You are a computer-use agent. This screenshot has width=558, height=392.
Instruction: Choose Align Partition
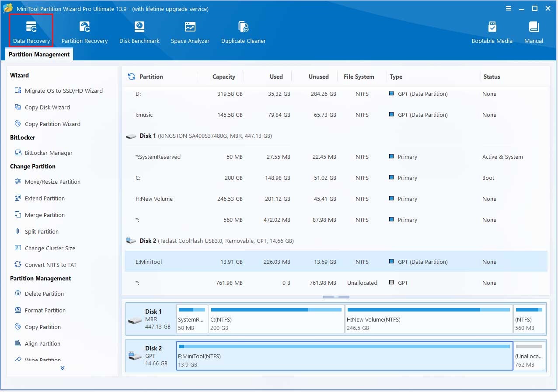pos(37,343)
